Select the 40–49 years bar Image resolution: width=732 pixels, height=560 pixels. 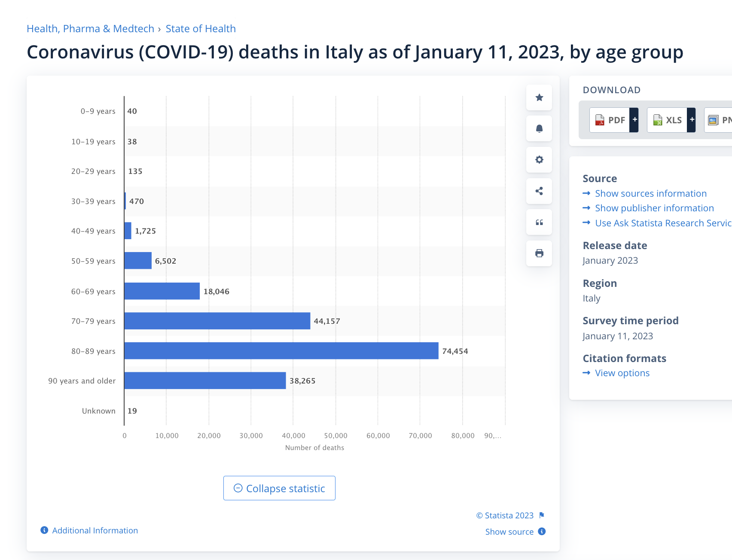128,231
